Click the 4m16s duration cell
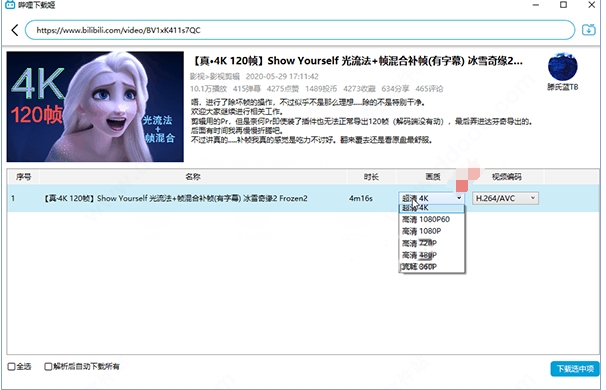Viewport: 606px width, 390px height. coord(361,198)
